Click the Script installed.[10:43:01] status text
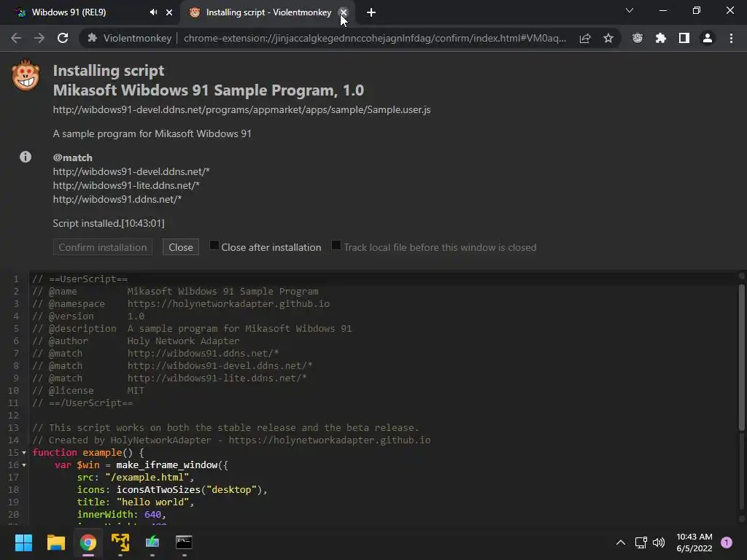747x560 pixels. [109, 223]
